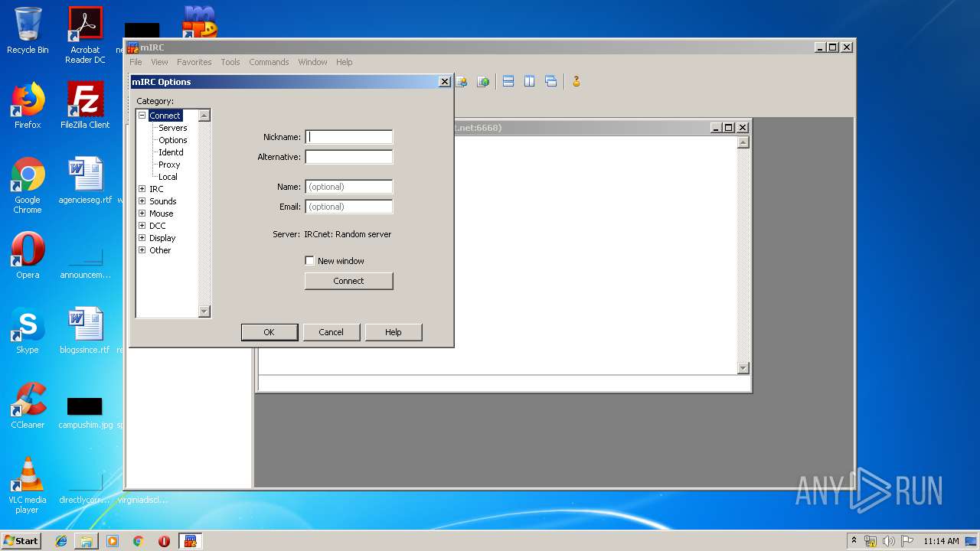Select Local under Connect
980x551 pixels.
(x=168, y=177)
